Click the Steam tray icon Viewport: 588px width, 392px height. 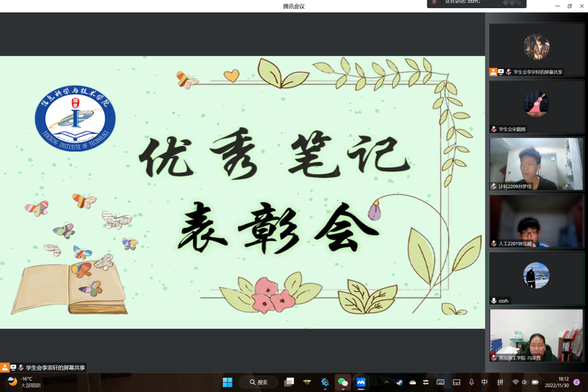click(399, 382)
